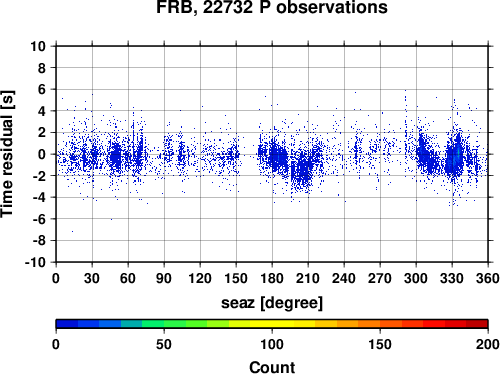Viewport: 500px width, 374px height.
Task: Click the dense data cluster near 330 degrees
Action: [x=455, y=157]
